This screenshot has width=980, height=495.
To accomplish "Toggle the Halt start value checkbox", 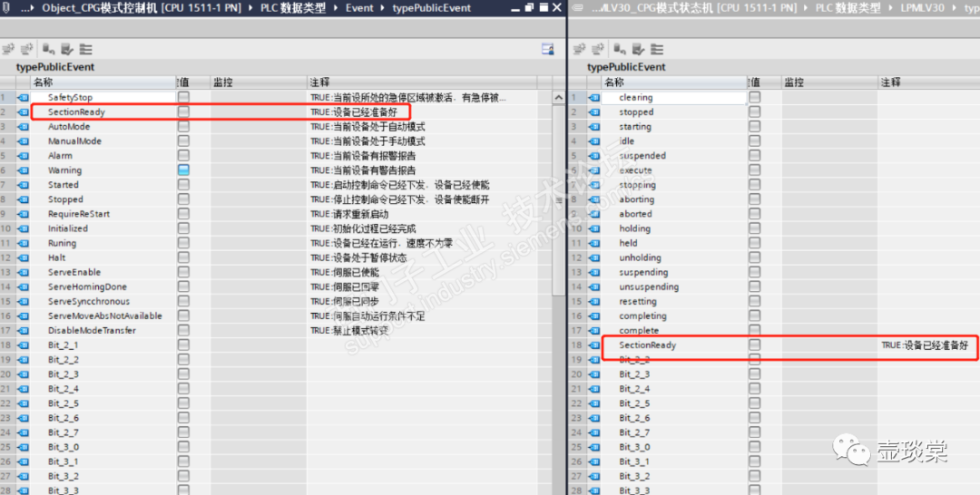I will [183, 257].
